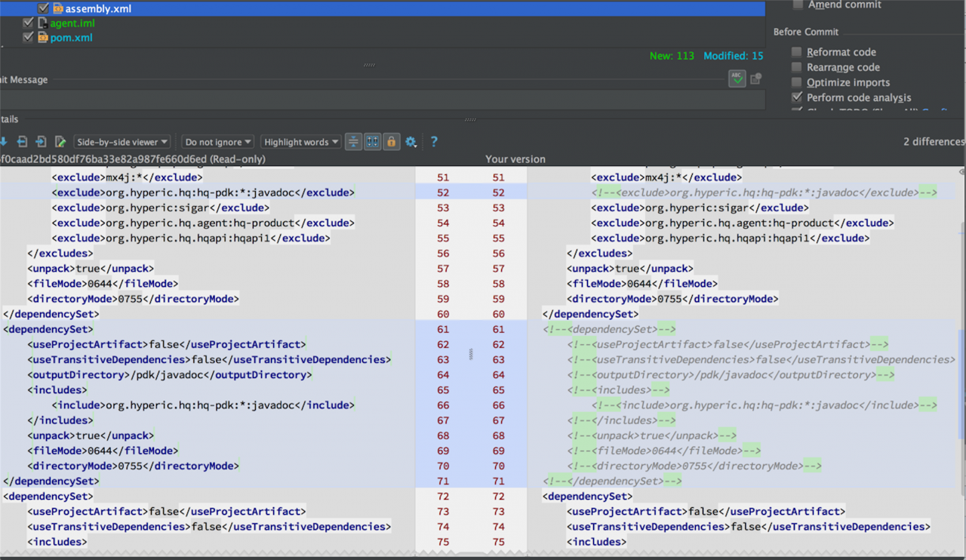The image size is (966, 560).
Task: Toggle the read-only lock icon
Action: coord(391,142)
